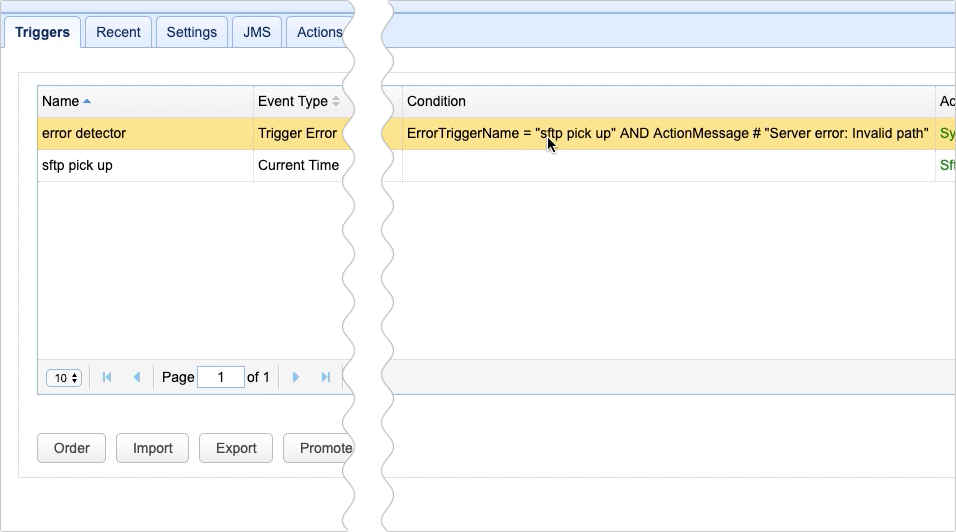
Task: Click the Import button
Action: point(152,448)
